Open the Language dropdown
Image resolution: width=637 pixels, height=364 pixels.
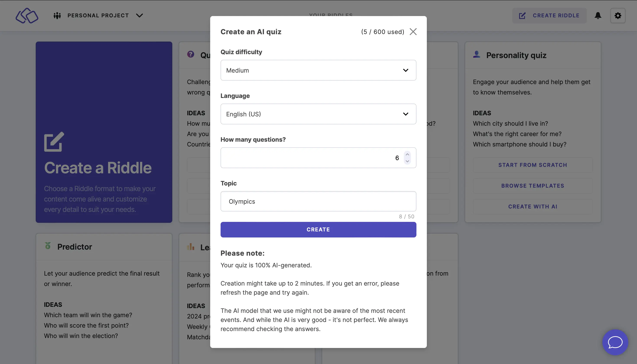[x=318, y=114]
